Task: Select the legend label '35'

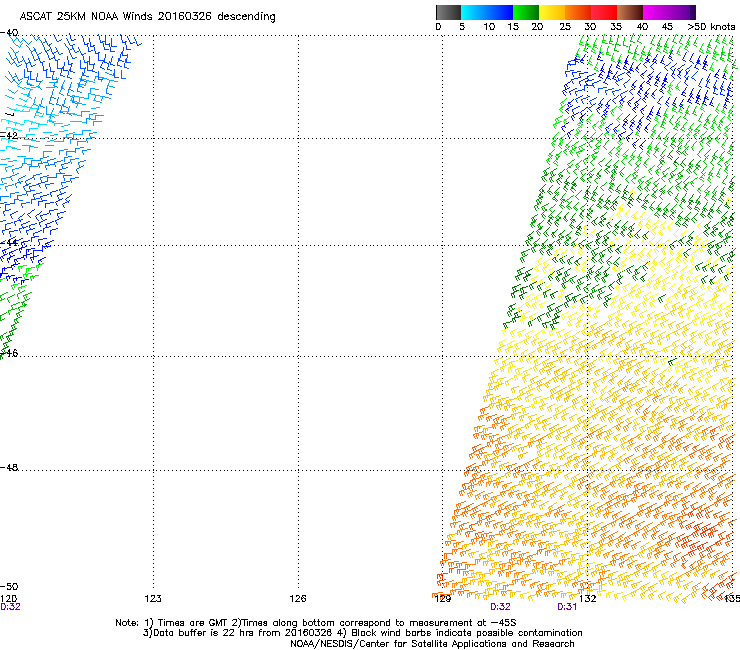Action: pos(616,27)
